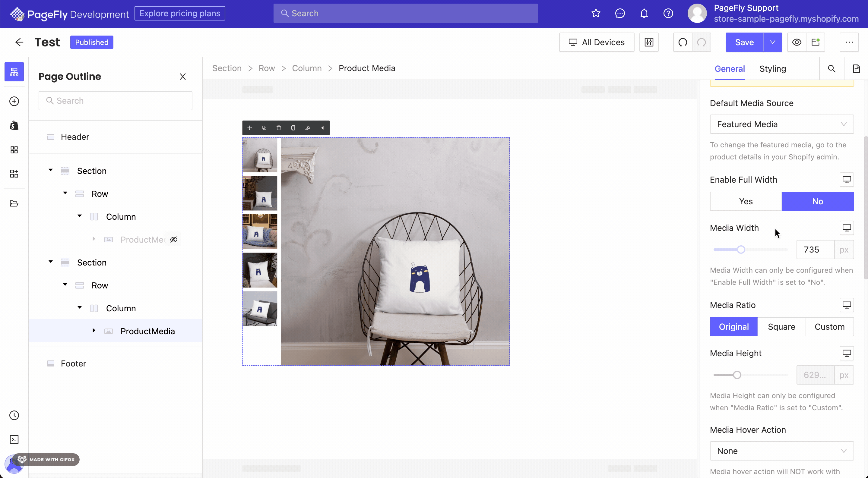Open Media Hover Action dropdown
Image resolution: width=868 pixels, height=478 pixels.
point(782,451)
